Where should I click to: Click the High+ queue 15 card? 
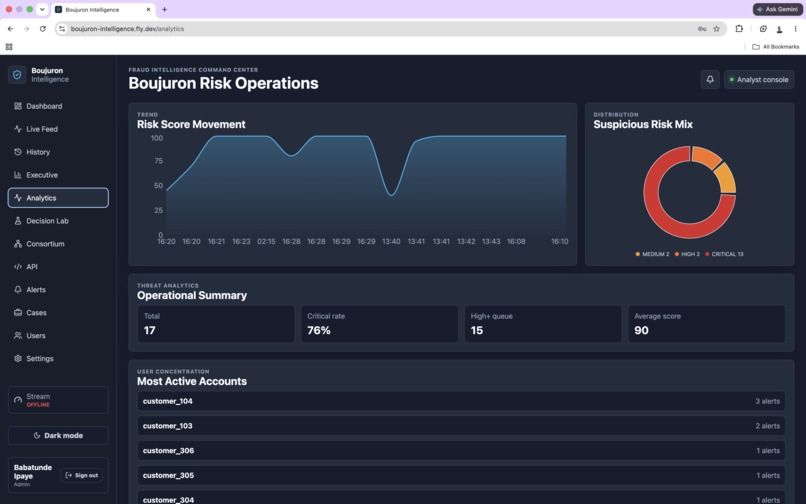[x=543, y=324]
